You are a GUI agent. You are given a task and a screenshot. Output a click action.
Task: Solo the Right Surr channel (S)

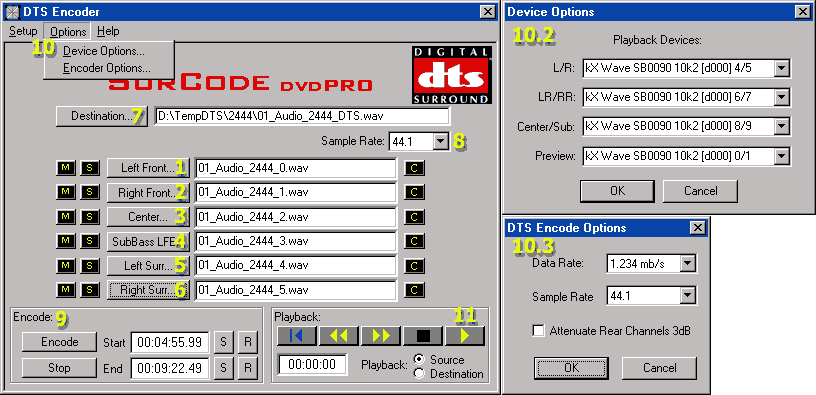[90, 290]
